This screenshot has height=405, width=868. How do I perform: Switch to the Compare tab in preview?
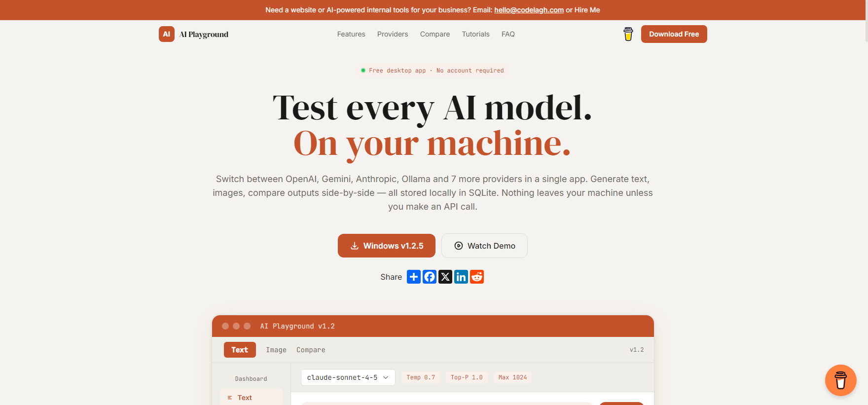311,350
